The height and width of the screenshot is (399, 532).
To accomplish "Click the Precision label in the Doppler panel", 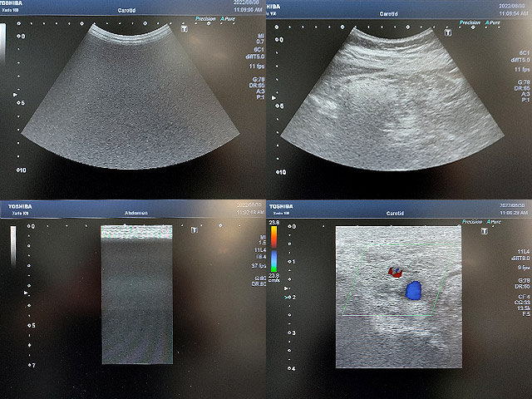I will pos(471,222).
